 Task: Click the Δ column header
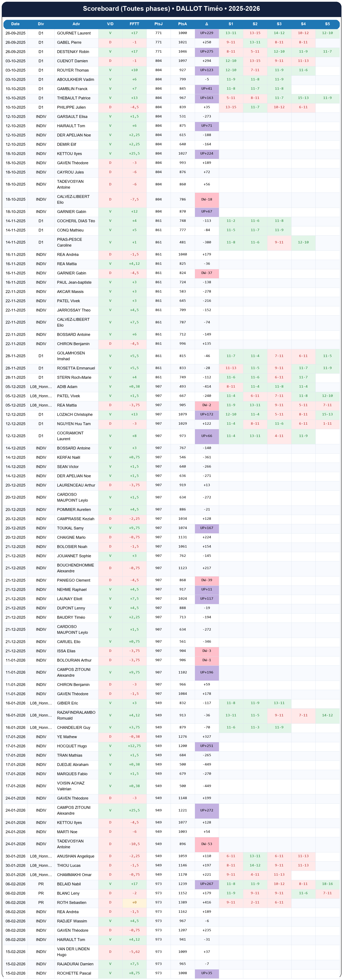pyautogui.click(x=206, y=24)
